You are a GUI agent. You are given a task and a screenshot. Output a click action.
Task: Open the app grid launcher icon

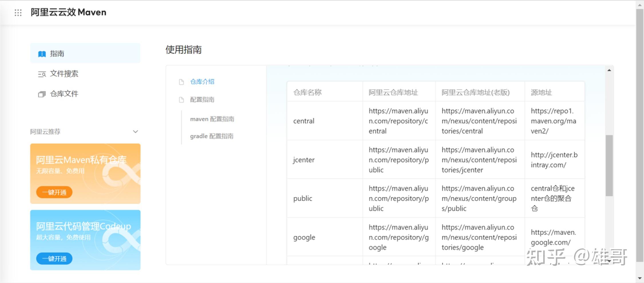pos(18,13)
